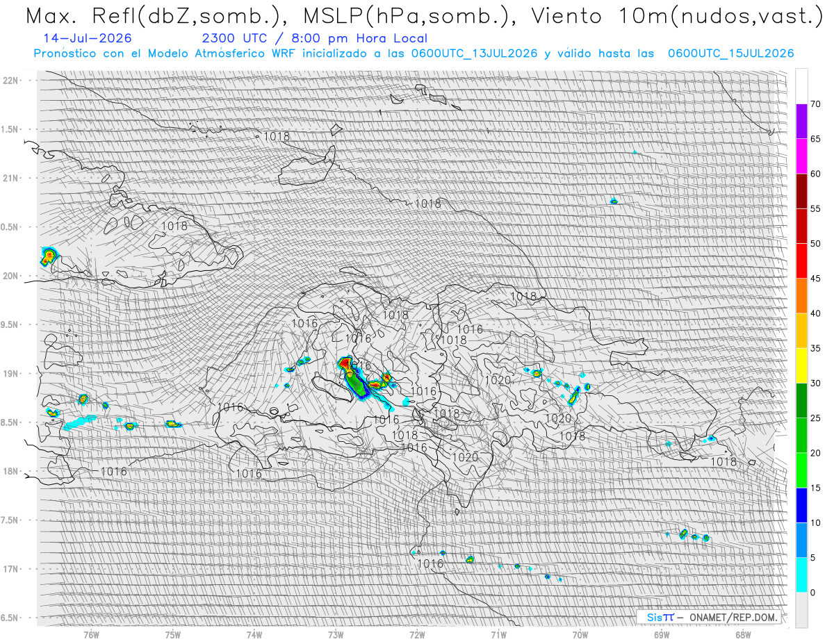Image resolution: width=834 pixels, height=644 pixels.
Task: Click the "70" value on the color bar
Action: [x=815, y=104]
